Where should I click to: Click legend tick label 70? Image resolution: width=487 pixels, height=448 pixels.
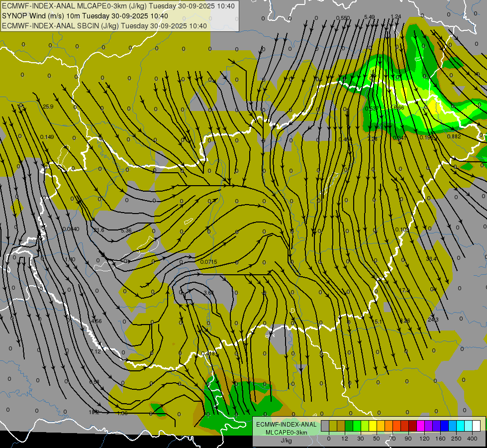point(392,439)
